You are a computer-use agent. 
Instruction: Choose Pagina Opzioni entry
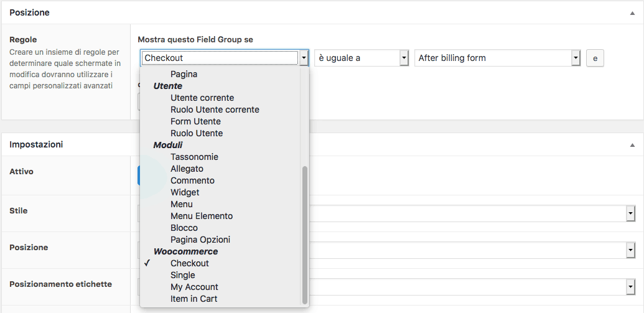[200, 240]
